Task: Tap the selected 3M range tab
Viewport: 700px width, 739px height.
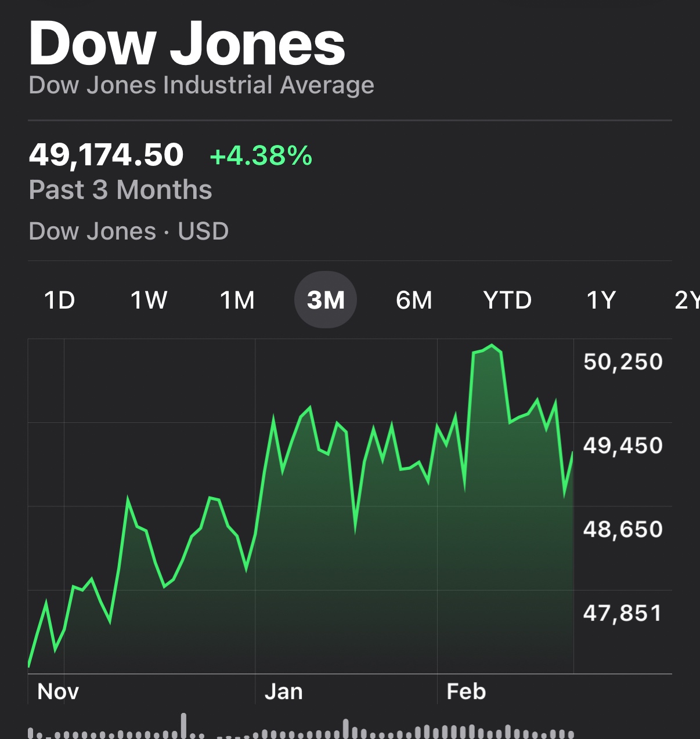Action: click(326, 300)
